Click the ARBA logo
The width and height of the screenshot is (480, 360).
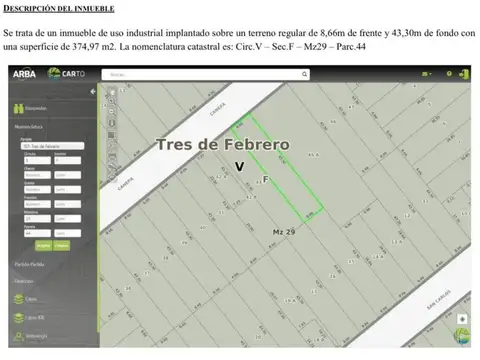(24, 74)
